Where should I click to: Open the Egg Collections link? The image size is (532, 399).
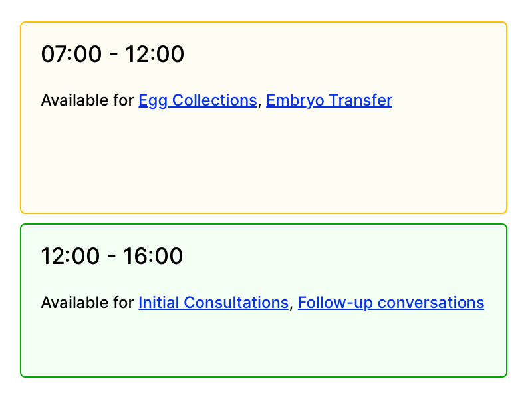(198, 100)
